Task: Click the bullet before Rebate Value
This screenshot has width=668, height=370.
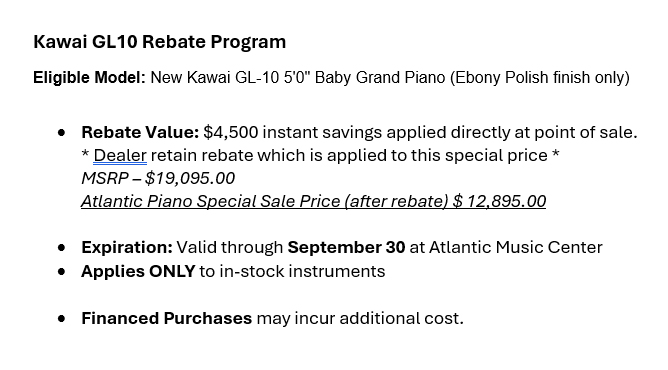Action: tap(62, 133)
